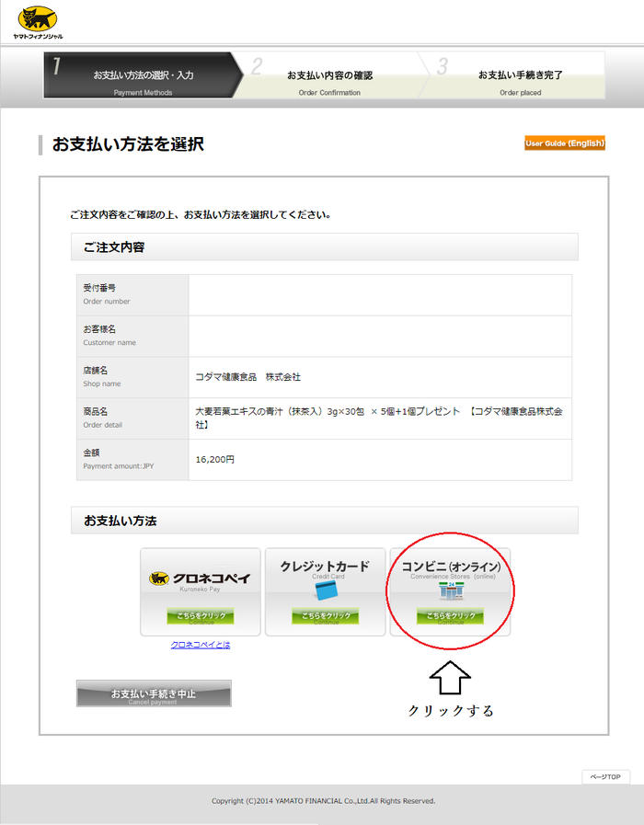This screenshot has width=644, height=825.
Task: Click the ご注文内容 section header
Action: [324, 246]
